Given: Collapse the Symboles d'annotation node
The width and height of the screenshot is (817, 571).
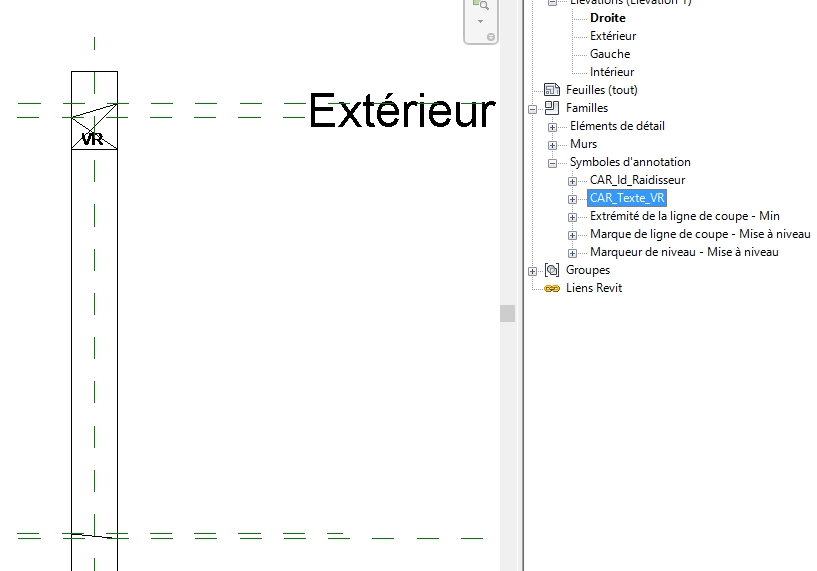Looking at the screenshot, I should [x=552, y=163].
